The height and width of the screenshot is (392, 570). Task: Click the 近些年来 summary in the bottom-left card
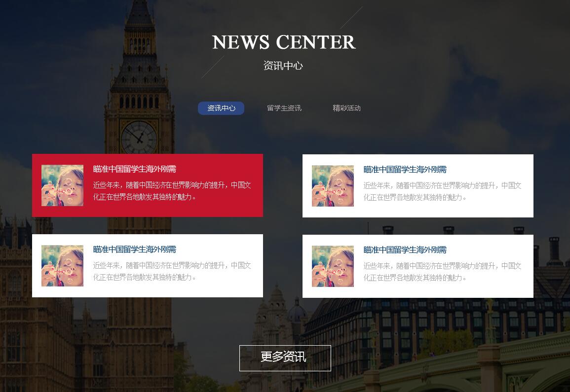(172, 272)
